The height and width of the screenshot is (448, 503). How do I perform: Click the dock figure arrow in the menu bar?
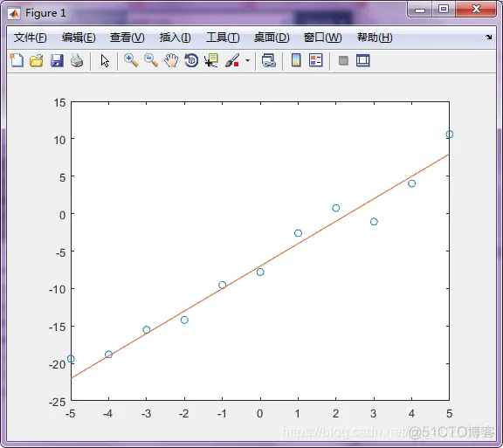click(488, 37)
